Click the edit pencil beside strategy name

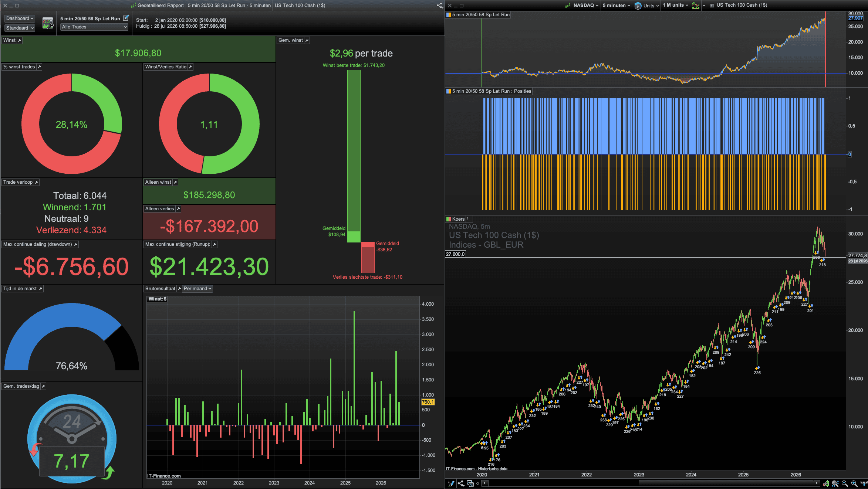click(126, 18)
